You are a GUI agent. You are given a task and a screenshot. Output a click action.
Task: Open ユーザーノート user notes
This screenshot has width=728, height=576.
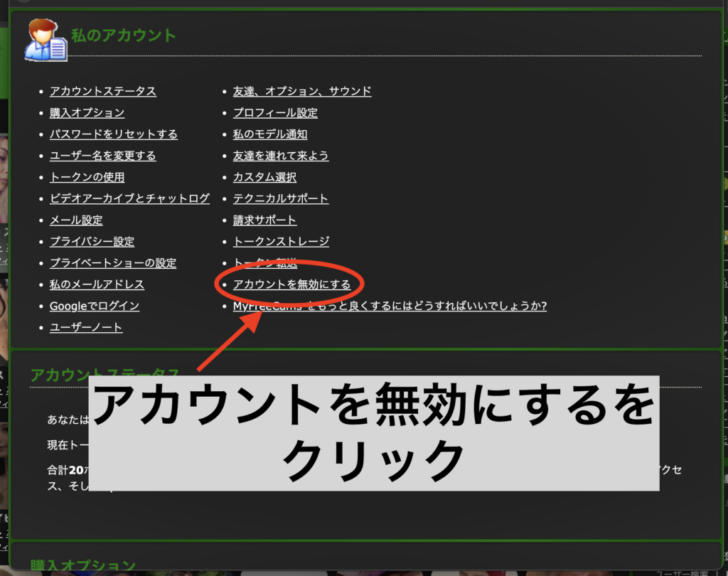pos(85,327)
